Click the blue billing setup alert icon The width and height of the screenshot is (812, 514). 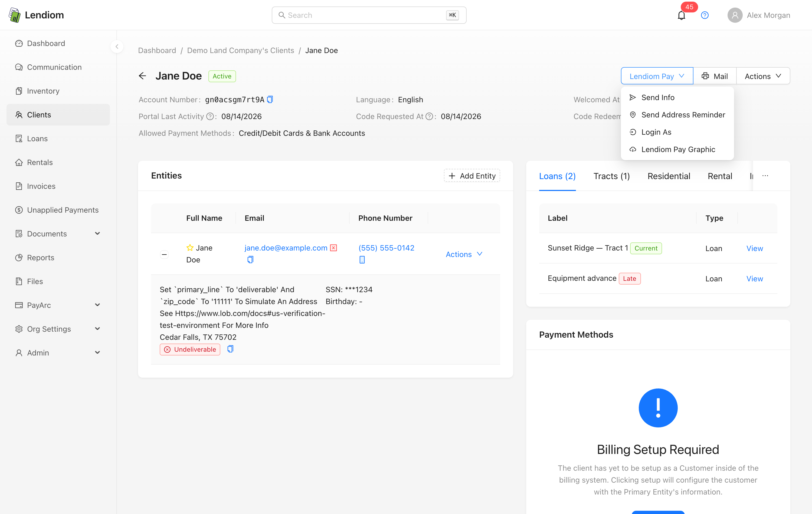658,408
